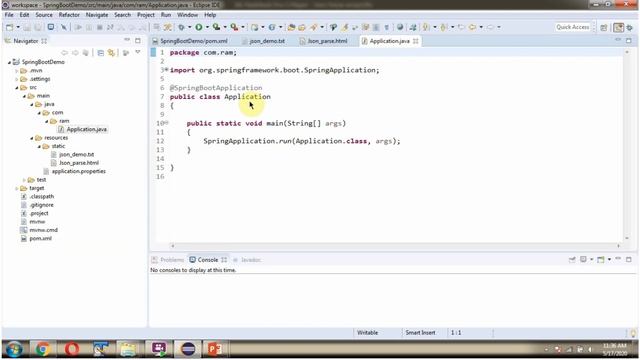Click the Open Type icon in toolbar
This screenshot has height=360, width=640.
tap(291, 27)
